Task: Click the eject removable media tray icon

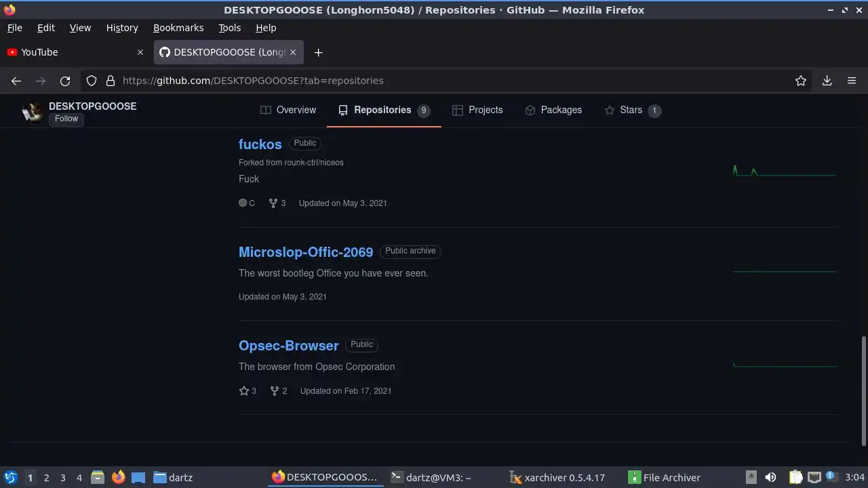Action: pos(751,477)
